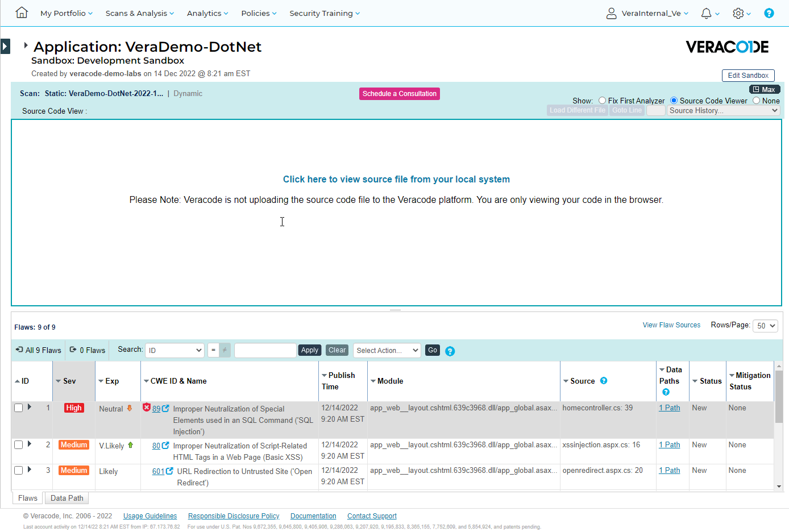The height and width of the screenshot is (532, 789).
Task: Click the exploitability up arrow in the V.Likely row
Action: [131, 444]
